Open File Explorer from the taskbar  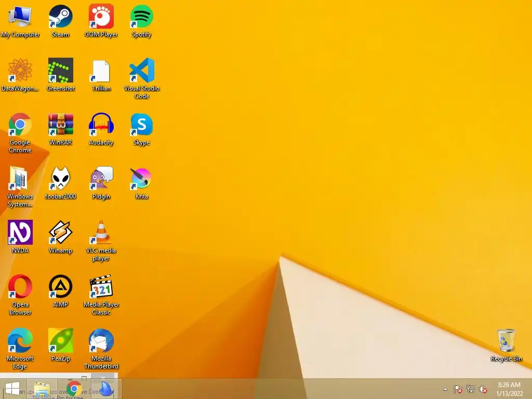point(42,389)
